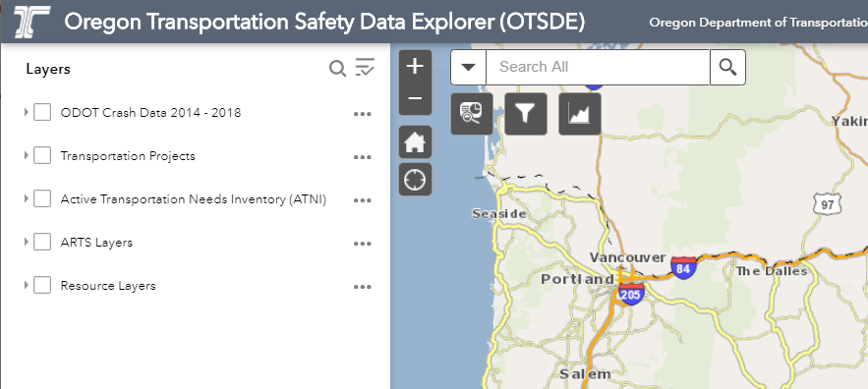Enable ODOT Crash Data 2014 - 2018 checkbox

[42, 112]
